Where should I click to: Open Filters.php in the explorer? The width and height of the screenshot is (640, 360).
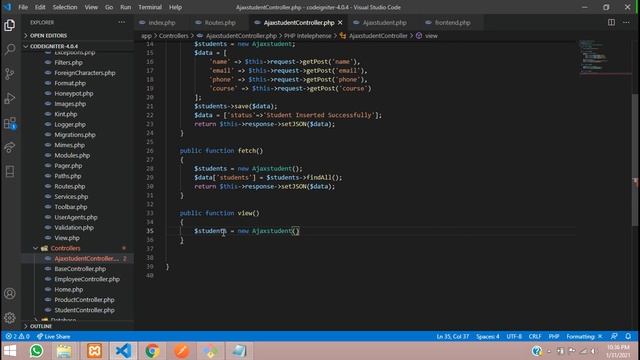(x=68, y=62)
